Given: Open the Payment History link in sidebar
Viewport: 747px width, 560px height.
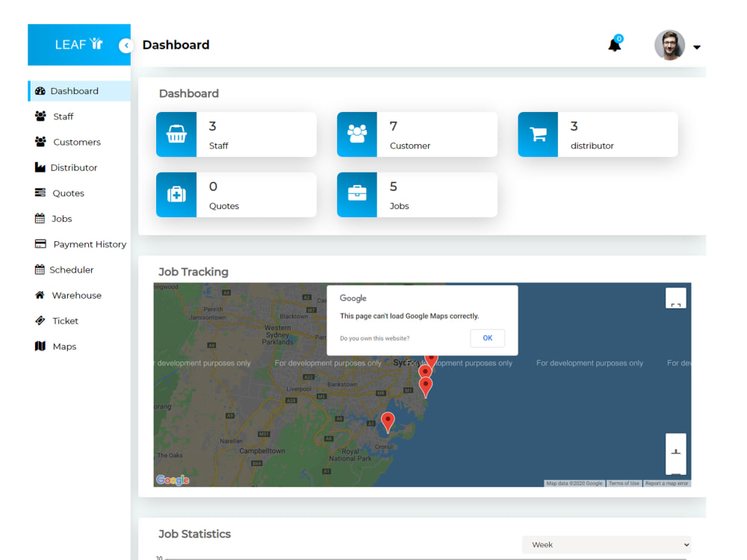Looking at the screenshot, I should tap(79, 244).
